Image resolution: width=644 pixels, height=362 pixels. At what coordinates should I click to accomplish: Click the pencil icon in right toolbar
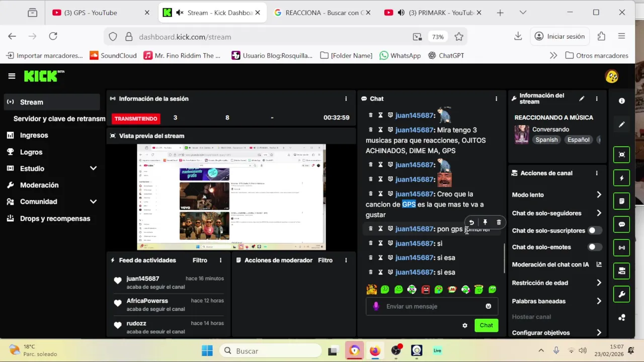click(622, 125)
